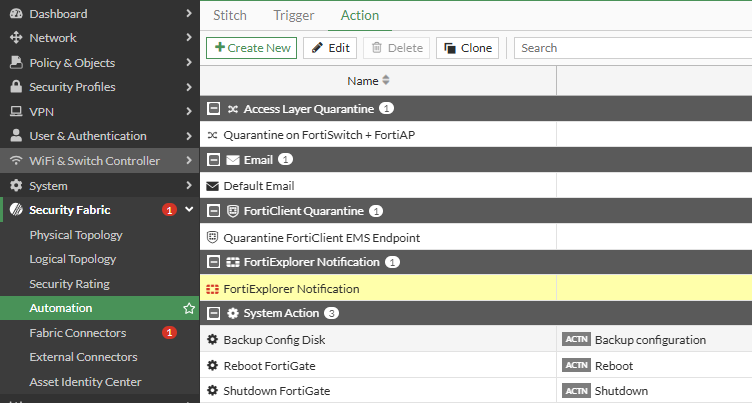This screenshot has height=403, width=752.
Task: Expand the VPN menu chevron
Action: 189,111
